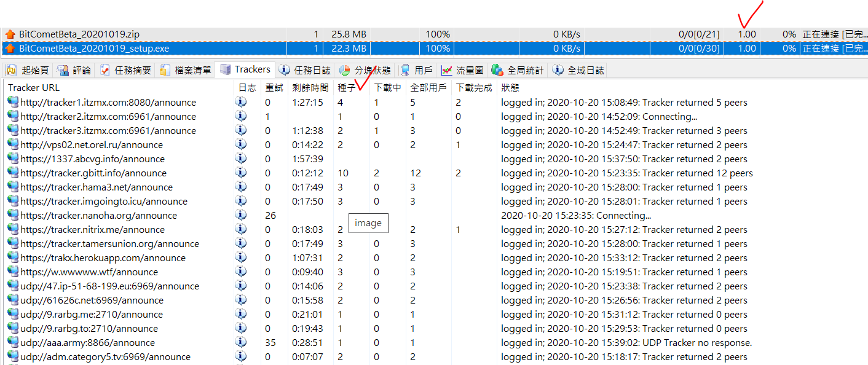Open the 全局統計 tab
The width and height of the screenshot is (868, 365).
pos(518,70)
